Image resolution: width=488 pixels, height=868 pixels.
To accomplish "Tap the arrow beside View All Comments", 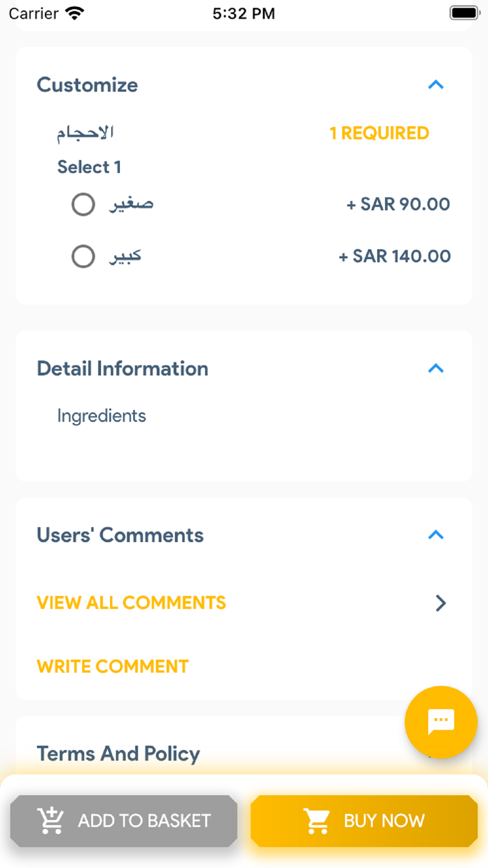I will pyautogui.click(x=441, y=603).
